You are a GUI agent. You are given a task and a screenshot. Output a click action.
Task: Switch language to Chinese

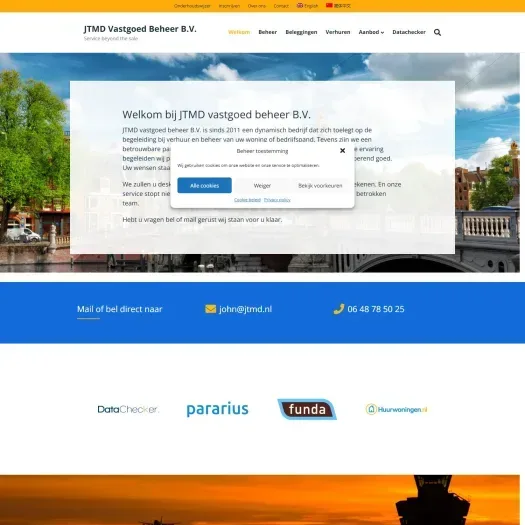coord(339,6)
